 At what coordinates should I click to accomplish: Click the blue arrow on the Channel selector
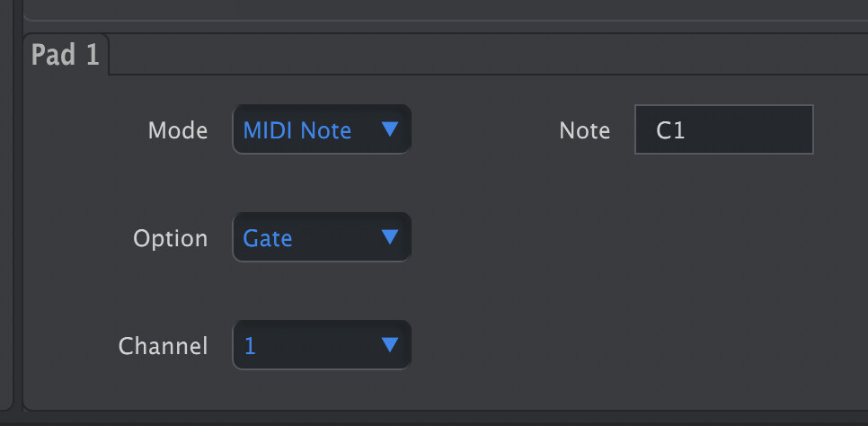pos(389,345)
